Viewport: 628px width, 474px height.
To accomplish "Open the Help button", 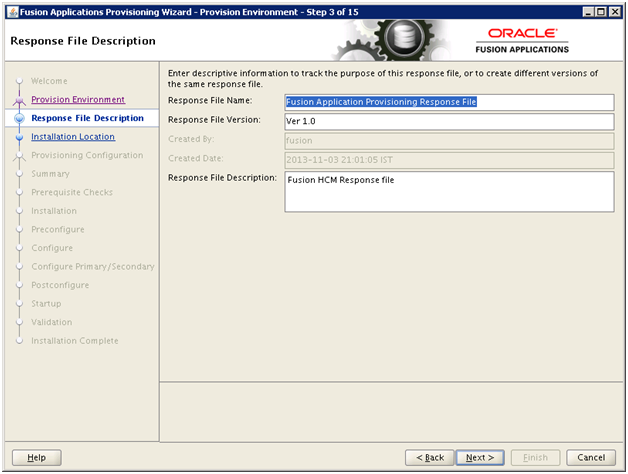I will (x=36, y=457).
